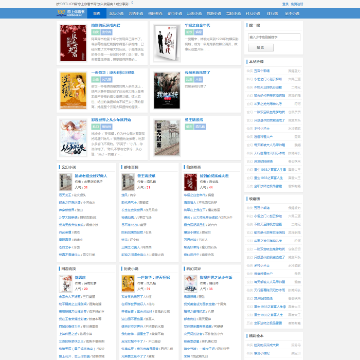The image size is (360, 360).
Task: Open the black war-themed book cover
Action: [167, 90]
